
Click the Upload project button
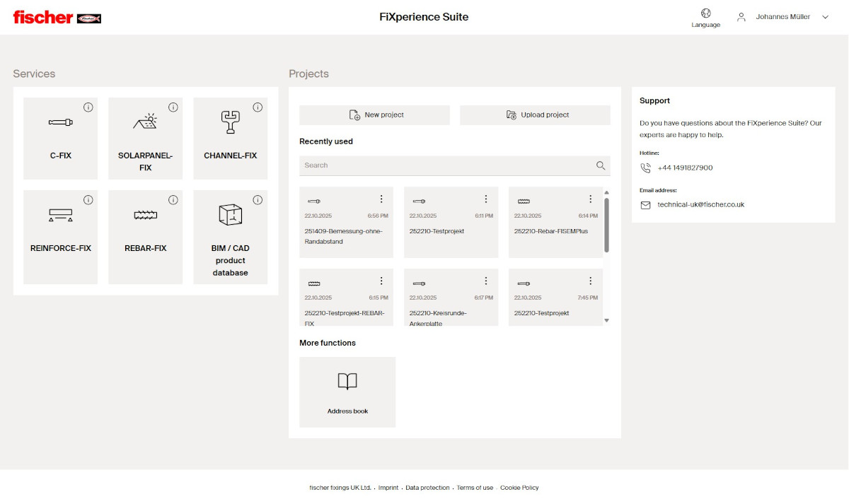point(535,115)
